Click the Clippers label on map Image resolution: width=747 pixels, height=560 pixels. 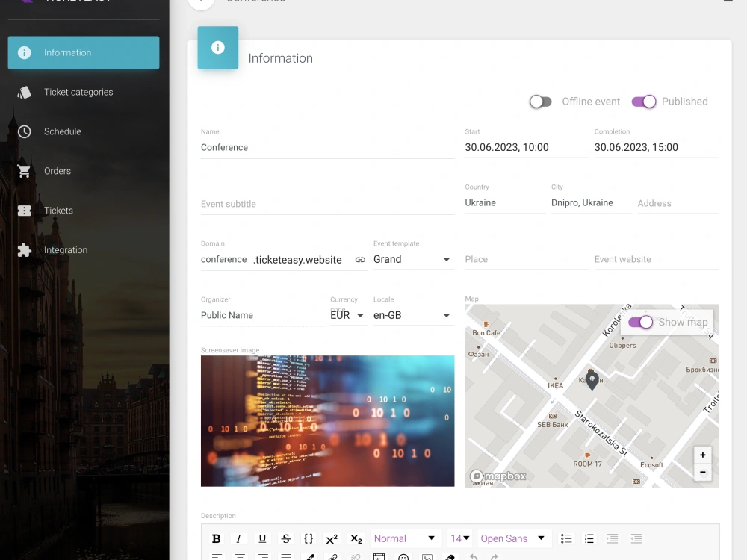point(622,346)
